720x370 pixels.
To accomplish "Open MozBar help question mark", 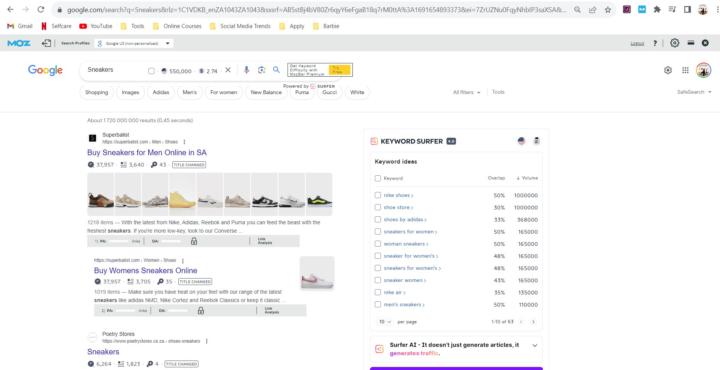I will tap(655, 43).
